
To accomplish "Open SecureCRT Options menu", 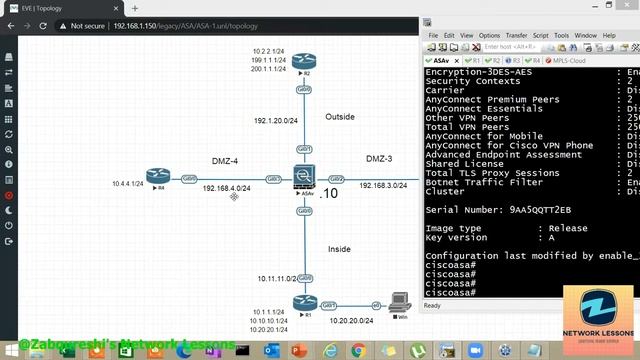I will tap(489, 36).
